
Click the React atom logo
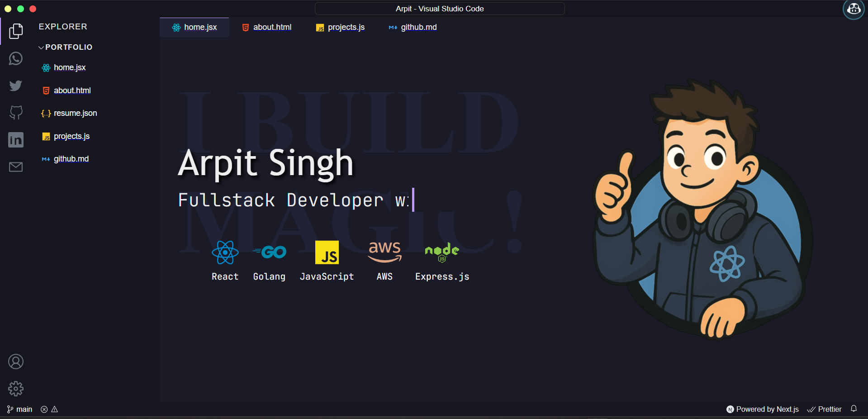click(225, 252)
